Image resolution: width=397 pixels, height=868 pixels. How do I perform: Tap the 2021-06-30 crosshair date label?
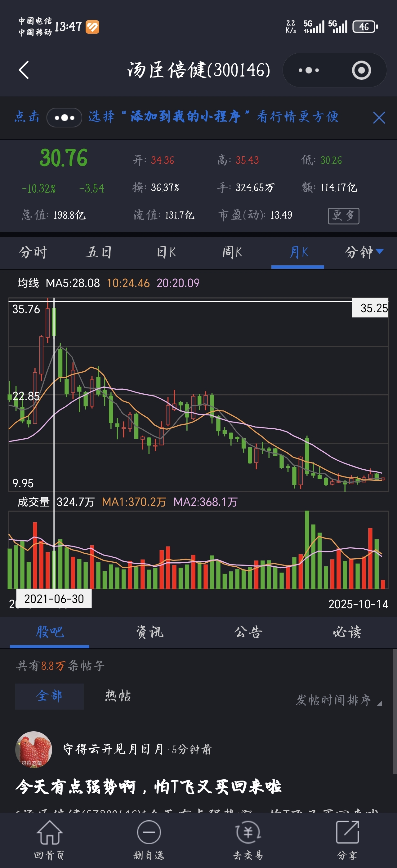click(54, 599)
